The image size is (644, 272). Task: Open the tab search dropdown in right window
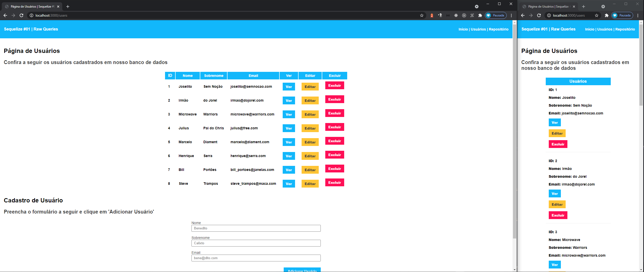(603, 7)
